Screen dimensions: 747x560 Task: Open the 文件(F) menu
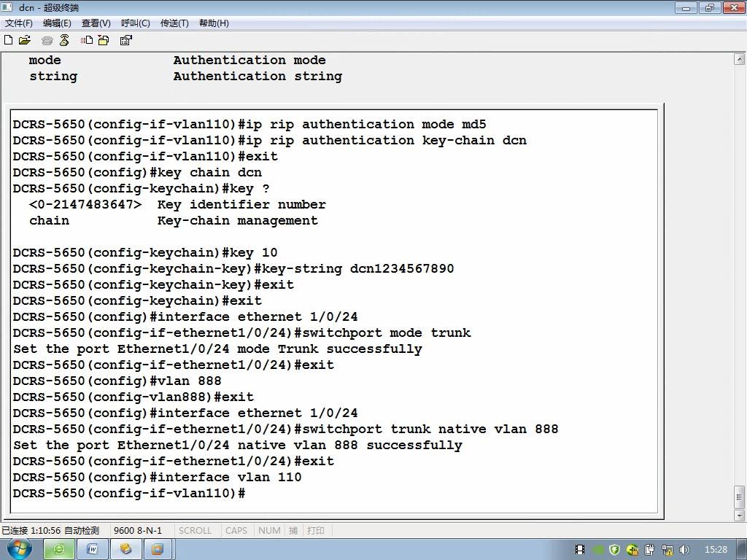(18, 23)
